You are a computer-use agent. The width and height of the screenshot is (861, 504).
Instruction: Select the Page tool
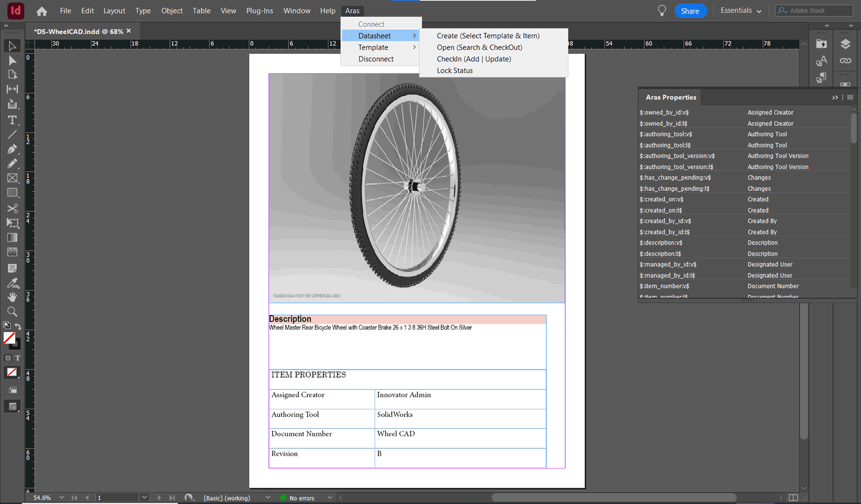(12, 75)
